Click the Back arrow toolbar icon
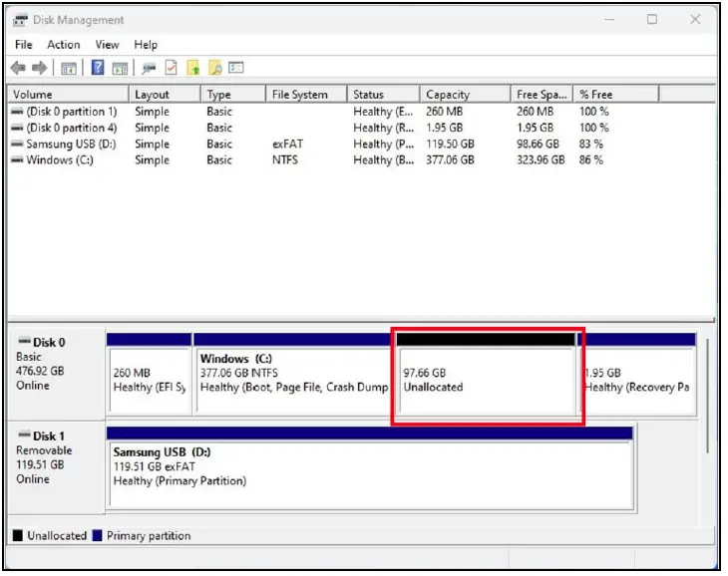 pos(18,68)
